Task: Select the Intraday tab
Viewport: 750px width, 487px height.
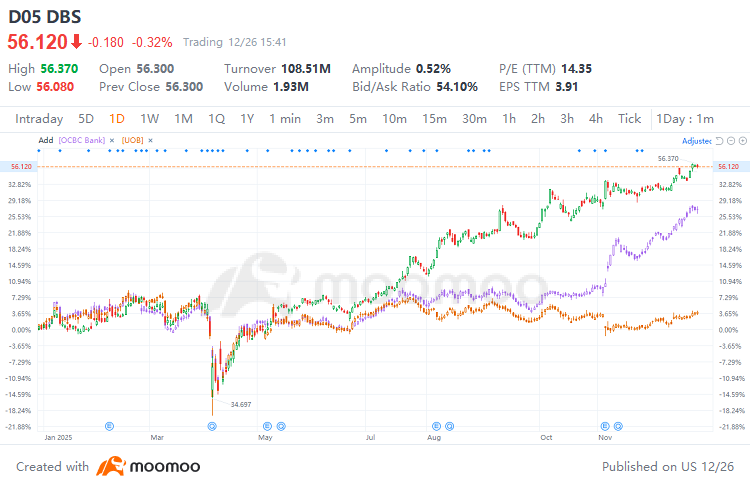Action: [39, 119]
